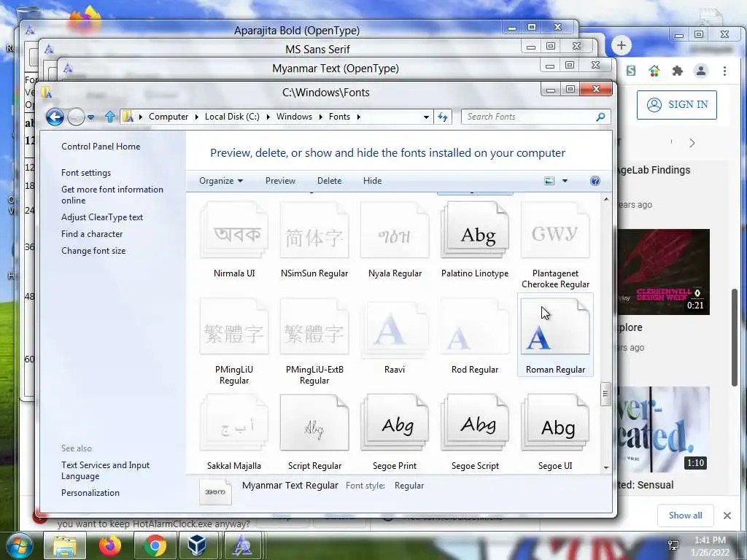Screen dimensions: 747x560
Task: Click Show all in downloads bar
Action: 685,516
